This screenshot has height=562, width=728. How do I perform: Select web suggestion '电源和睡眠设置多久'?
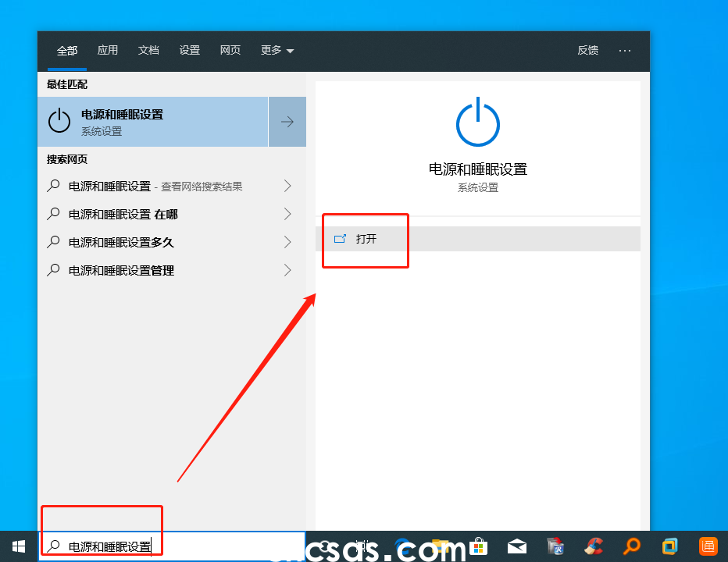pyautogui.click(x=172, y=242)
